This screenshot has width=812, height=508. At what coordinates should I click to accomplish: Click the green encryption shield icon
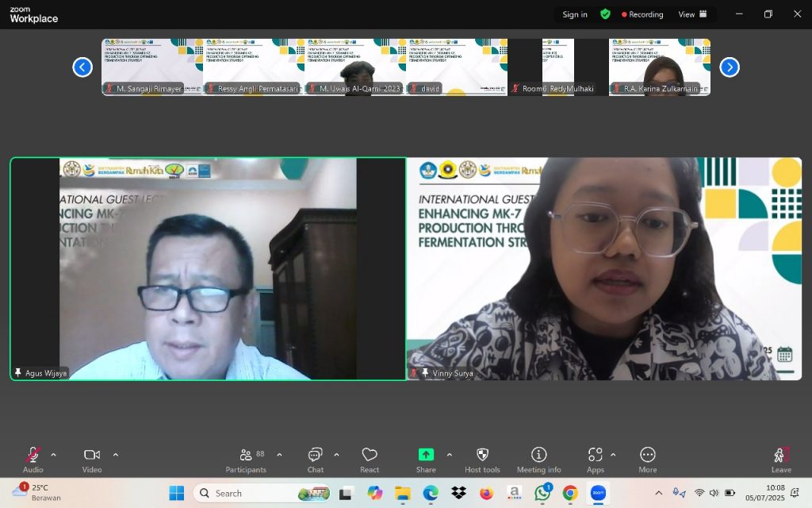click(605, 14)
